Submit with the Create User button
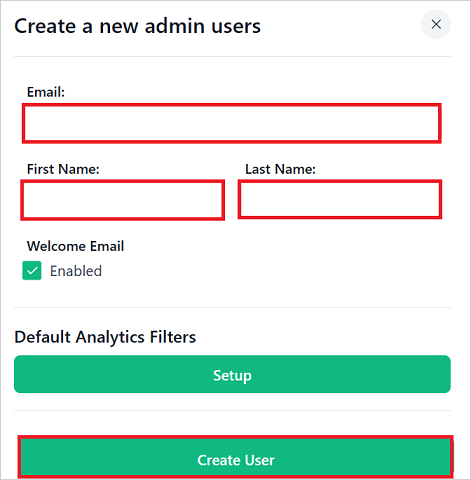The width and height of the screenshot is (471, 480). click(236, 457)
